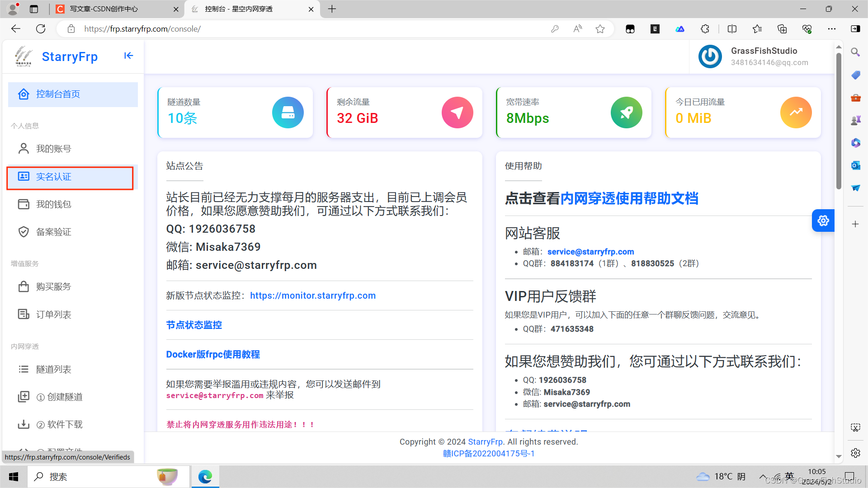The width and height of the screenshot is (868, 488).
Task: Click today's used traffic trend icon
Action: tap(796, 113)
